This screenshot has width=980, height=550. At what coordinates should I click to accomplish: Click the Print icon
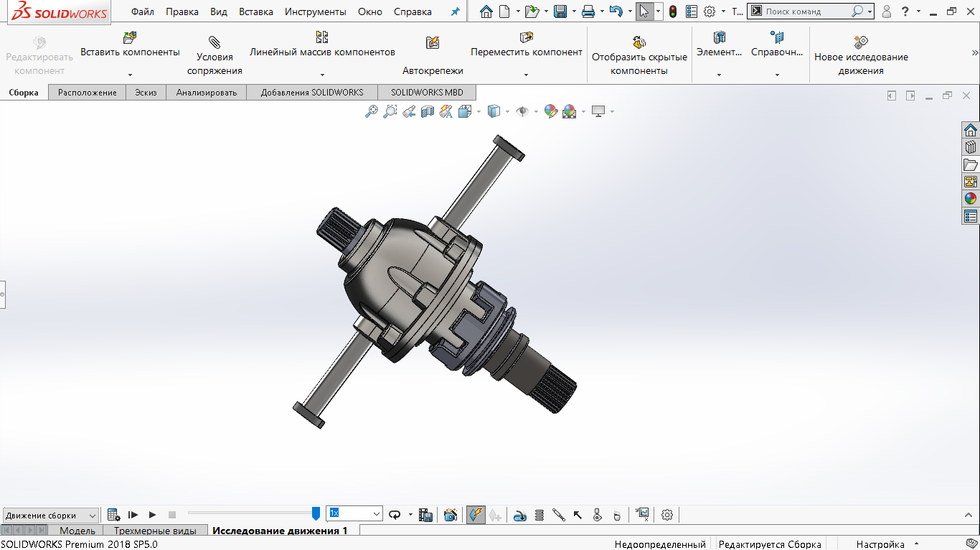click(x=588, y=11)
